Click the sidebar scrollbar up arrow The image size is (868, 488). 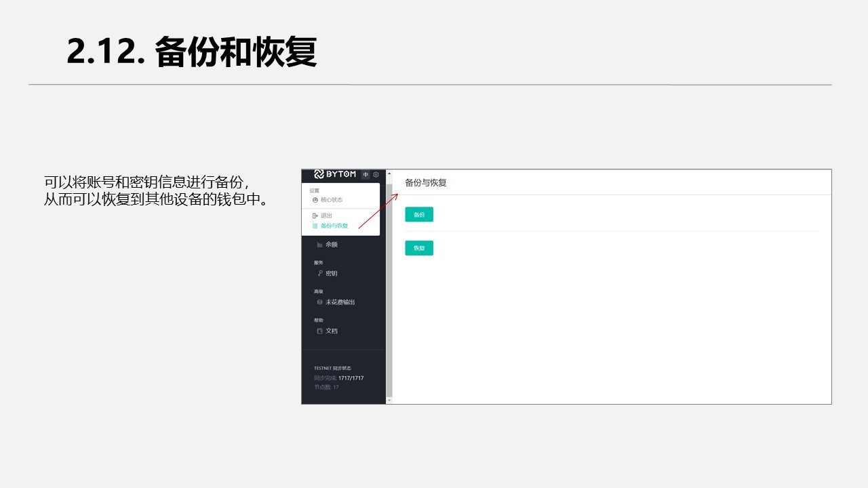pos(389,174)
